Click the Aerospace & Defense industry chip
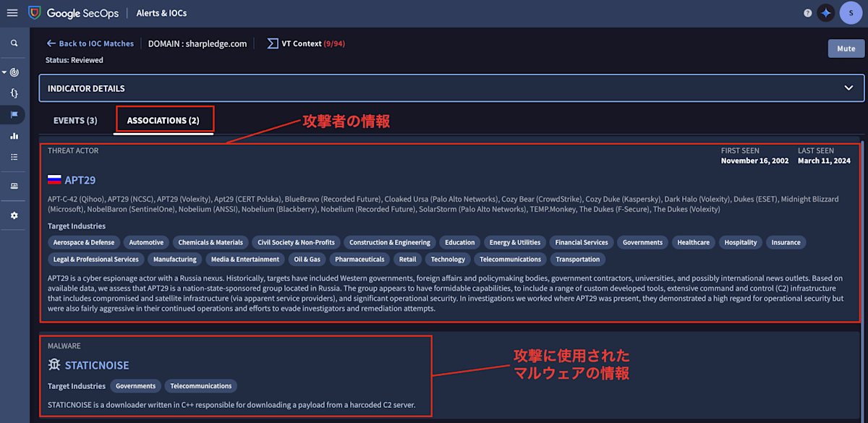The height and width of the screenshot is (423, 868). tap(84, 242)
